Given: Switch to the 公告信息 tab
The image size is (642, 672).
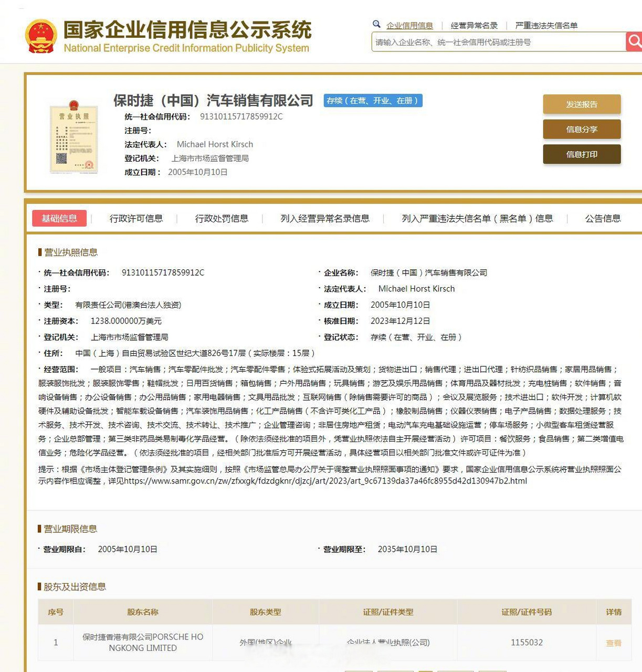Looking at the screenshot, I should (x=603, y=218).
